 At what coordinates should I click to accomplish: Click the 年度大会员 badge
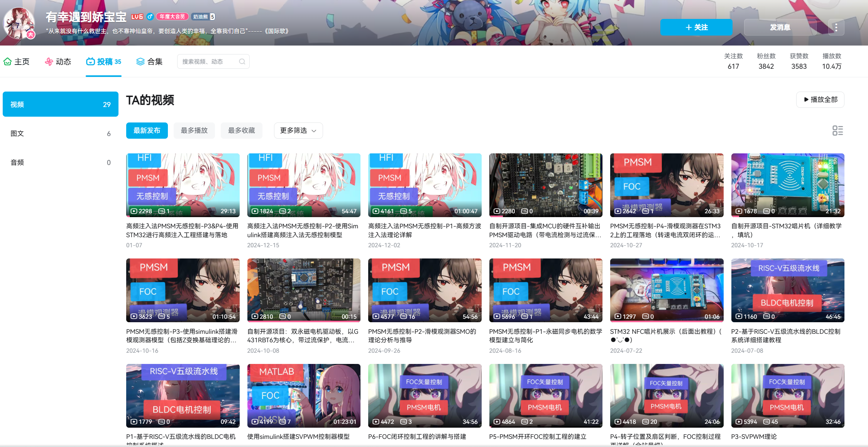pos(172,17)
